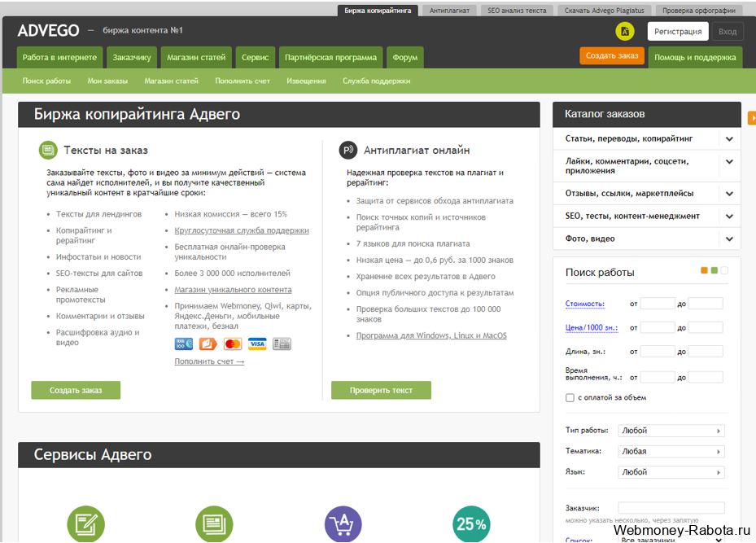Open 'Сервис' menu
Screen dimensions: 756x543
(255, 57)
